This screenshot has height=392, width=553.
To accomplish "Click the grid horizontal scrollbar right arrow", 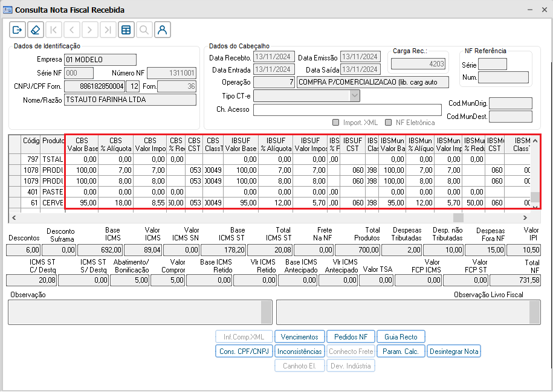I will 525,217.
